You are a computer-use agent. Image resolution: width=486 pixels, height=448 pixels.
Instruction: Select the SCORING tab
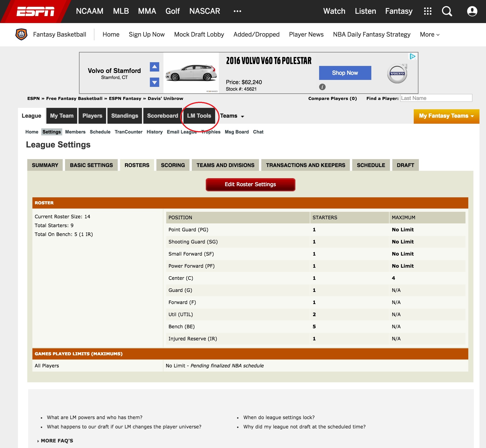point(173,165)
